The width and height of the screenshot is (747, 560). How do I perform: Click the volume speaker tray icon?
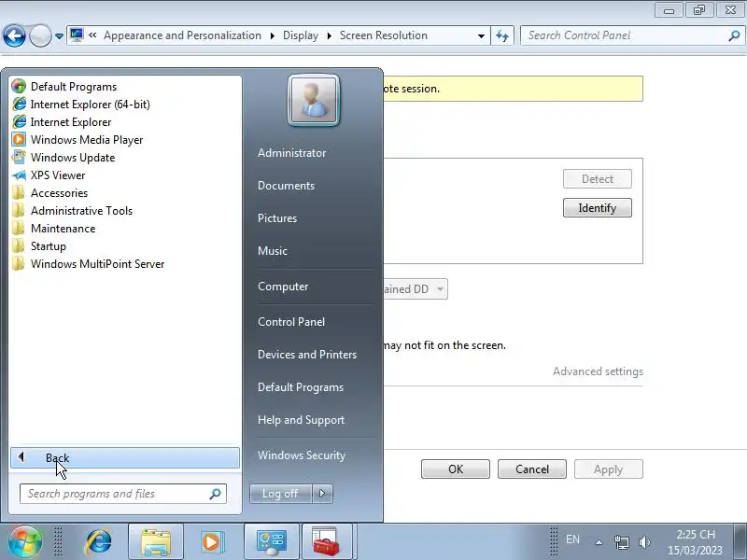(644, 542)
